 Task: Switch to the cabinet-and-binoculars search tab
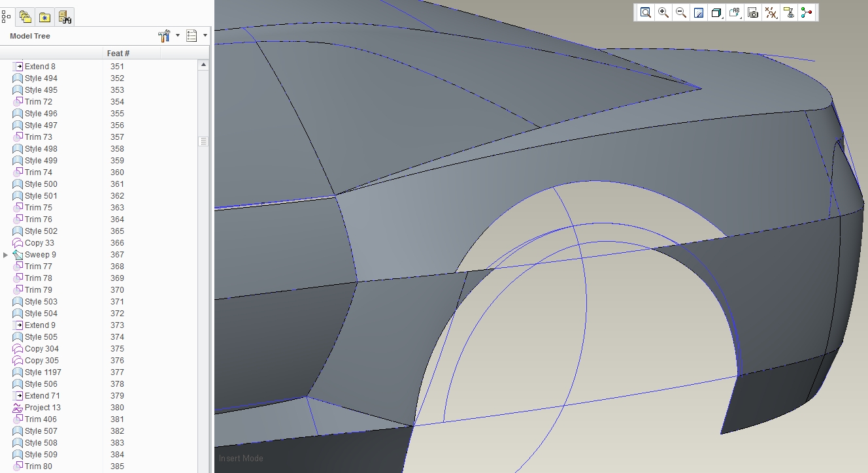click(64, 17)
